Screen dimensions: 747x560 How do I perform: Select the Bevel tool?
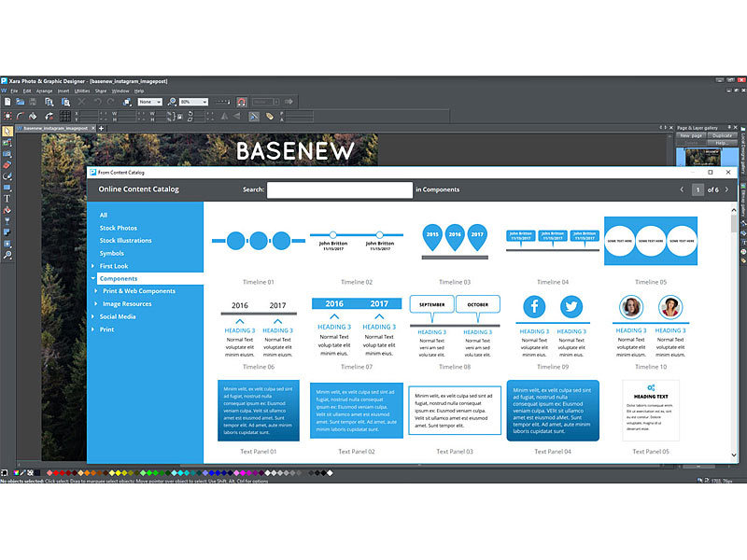pos(7,244)
